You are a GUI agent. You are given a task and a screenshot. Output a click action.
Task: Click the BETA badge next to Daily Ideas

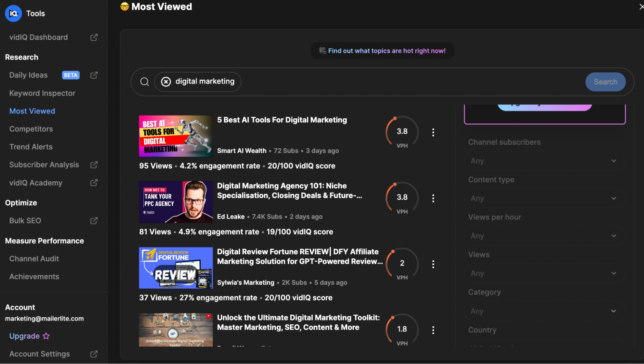pyautogui.click(x=71, y=75)
